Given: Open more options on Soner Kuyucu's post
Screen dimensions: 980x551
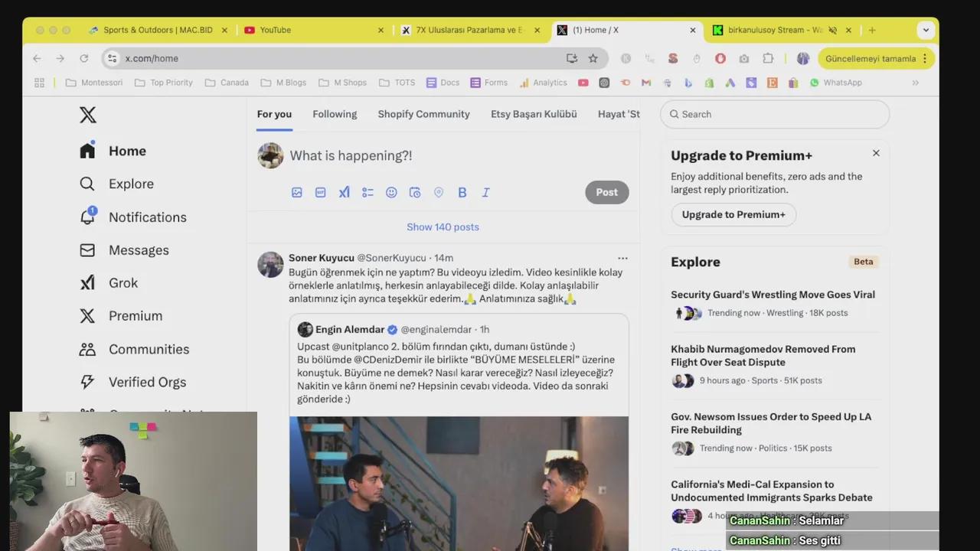Looking at the screenshot, I should tap(622, 258).
